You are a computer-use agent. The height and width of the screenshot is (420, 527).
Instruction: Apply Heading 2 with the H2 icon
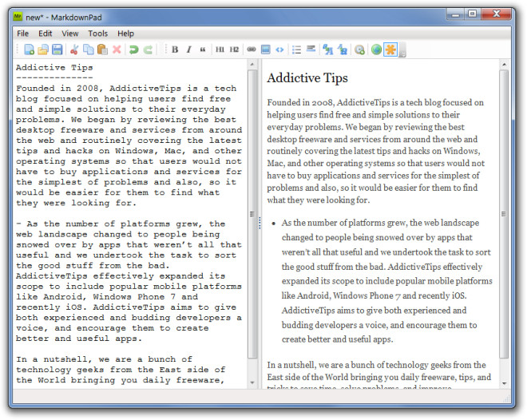(234, 50)
